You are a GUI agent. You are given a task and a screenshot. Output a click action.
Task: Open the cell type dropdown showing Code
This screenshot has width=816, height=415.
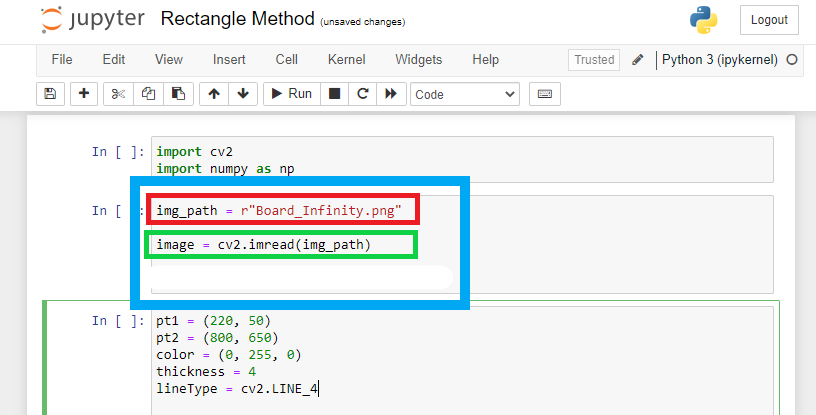tap(465, 94)
